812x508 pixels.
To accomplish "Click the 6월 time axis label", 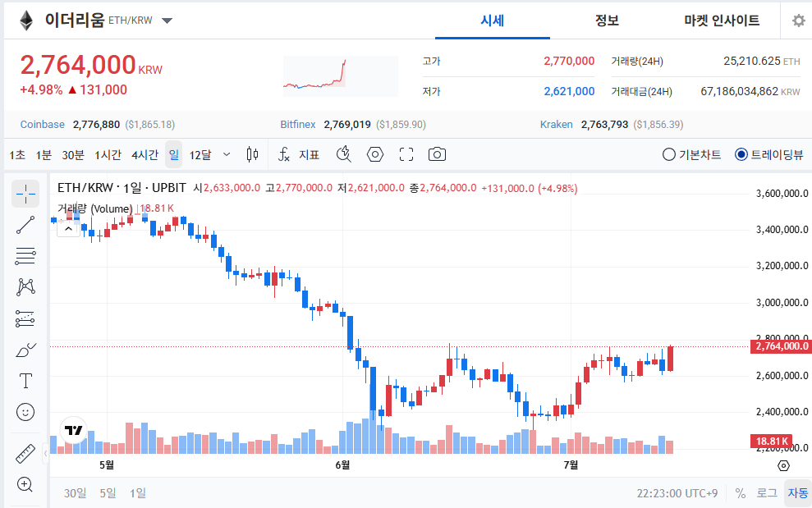I will [x=342, y=465].
